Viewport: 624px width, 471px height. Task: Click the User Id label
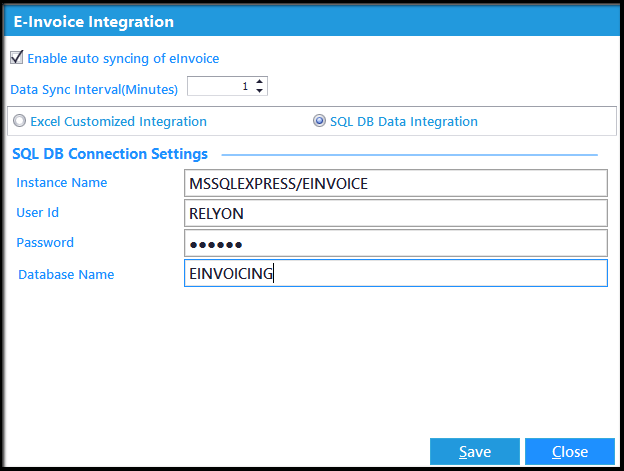point(37,212)
